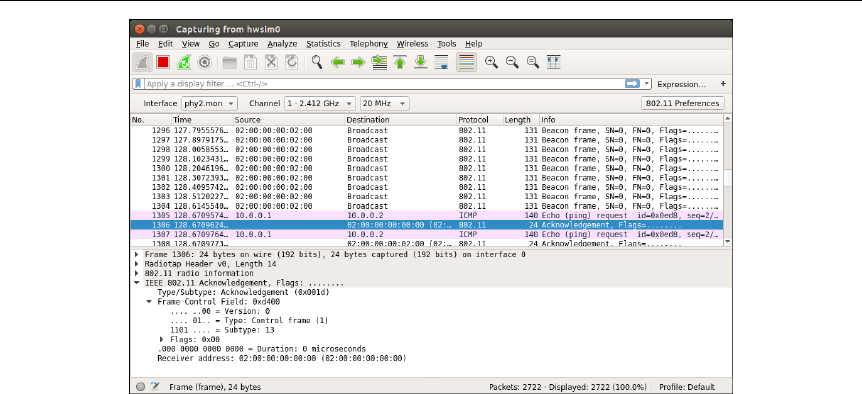Viewport: 862px width, 394px height.
Task: Open the 20 MHz channel width dropdown
Action: [385, 103]
